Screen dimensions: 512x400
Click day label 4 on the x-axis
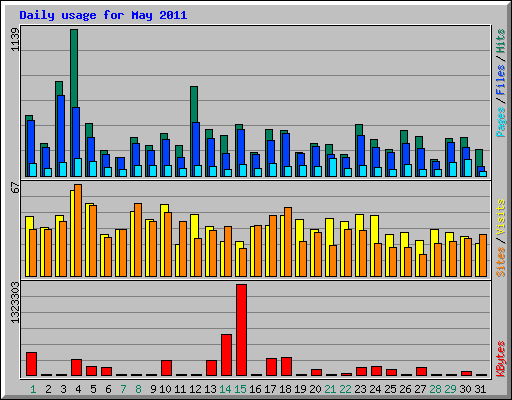[x=78, y=389]
